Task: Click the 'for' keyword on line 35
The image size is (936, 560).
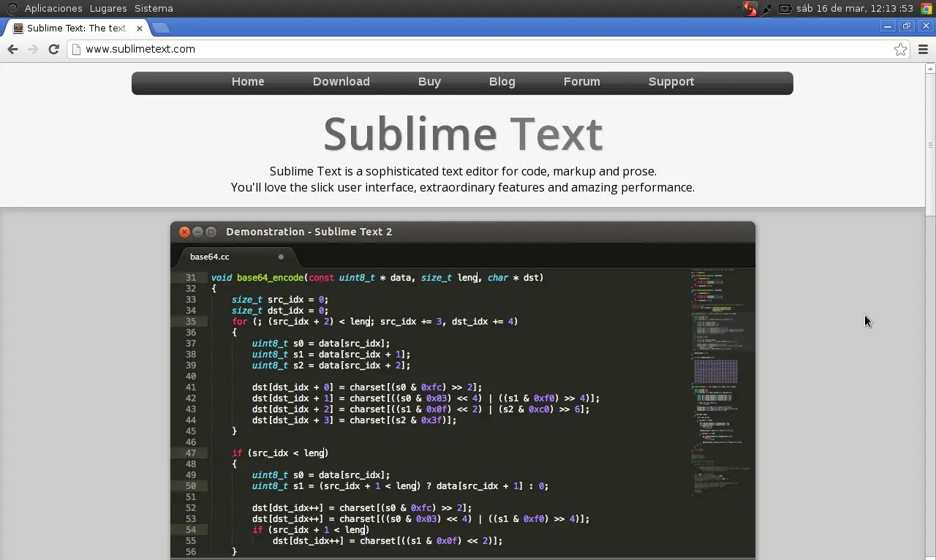Action: point(240,322)
